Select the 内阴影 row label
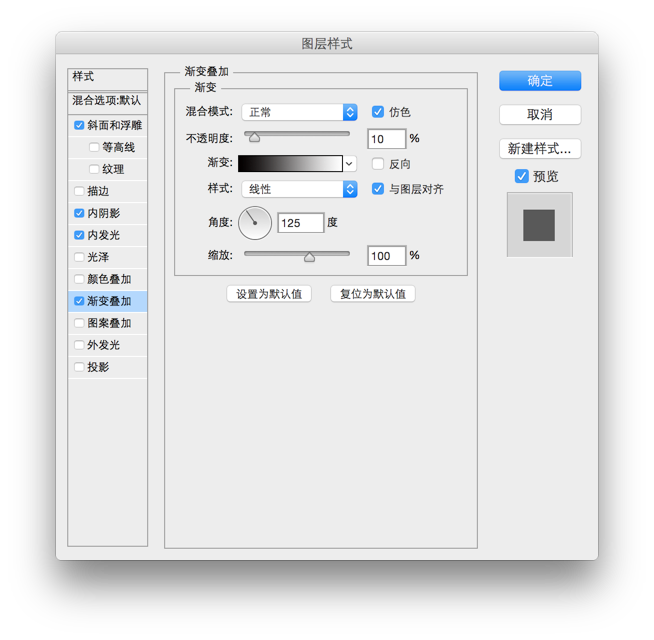654x640 pixels. [x=103, y=213]
